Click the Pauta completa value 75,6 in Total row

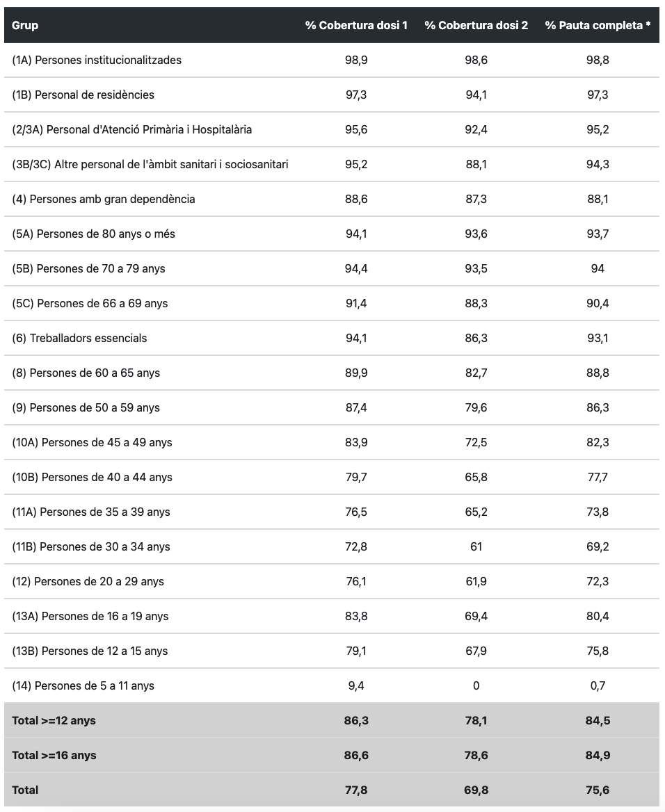pyautogui.click(x=598, y=790)
